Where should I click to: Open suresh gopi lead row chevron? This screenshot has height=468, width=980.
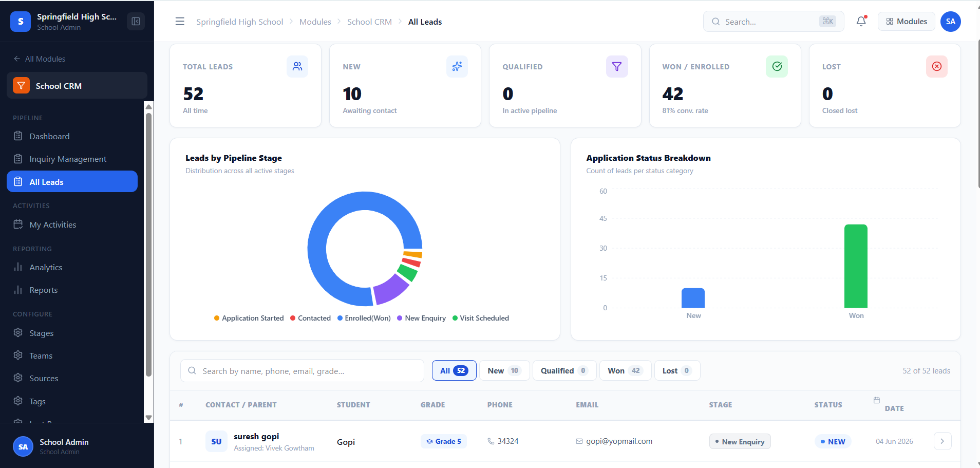tap(943, 441)
